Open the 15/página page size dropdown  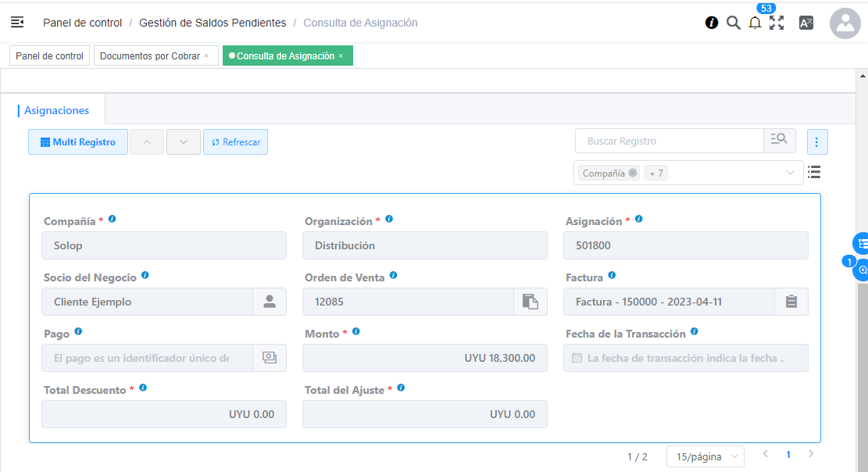coord(705,456)
